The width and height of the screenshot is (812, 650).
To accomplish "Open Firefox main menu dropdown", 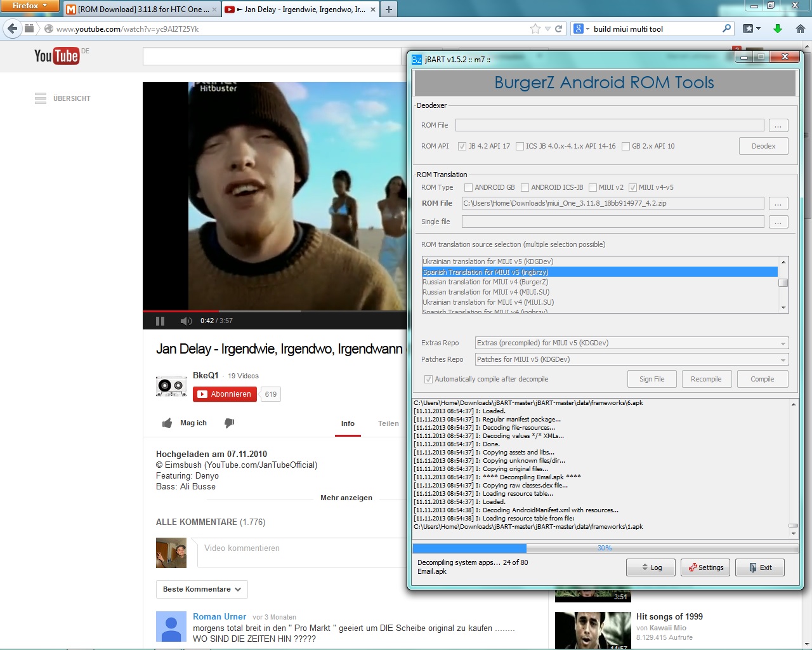I will [x=30, y=6].
